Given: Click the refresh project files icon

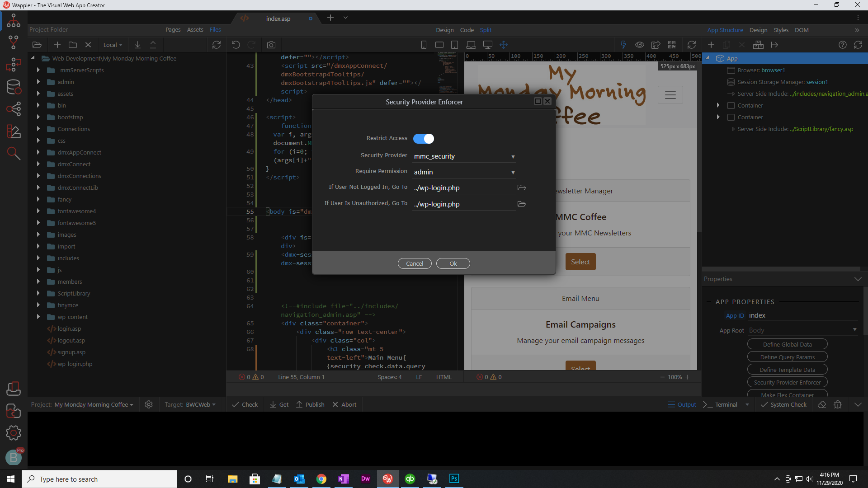Looking at the screenshot, I should pyautogui.click(x=216, y=45).
